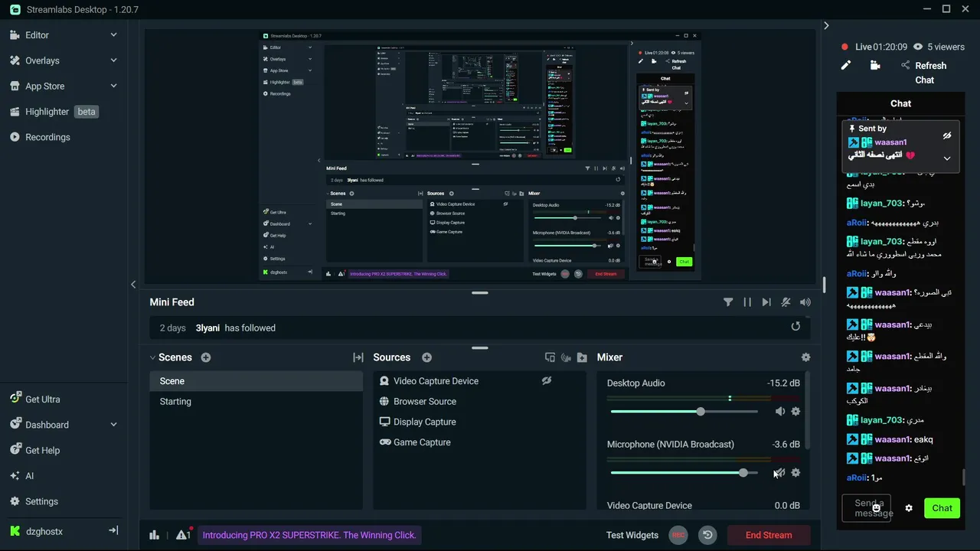Screen dimensions: 980x551
Task: Skip the current alert in Mini Feed
Action: click(x=766, y=302)
